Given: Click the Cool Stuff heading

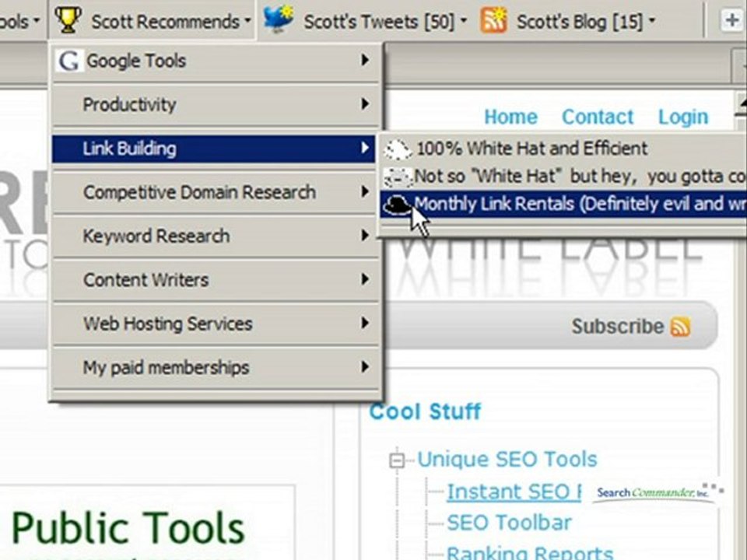Looking at the screenshot, I should click(425, 412).
